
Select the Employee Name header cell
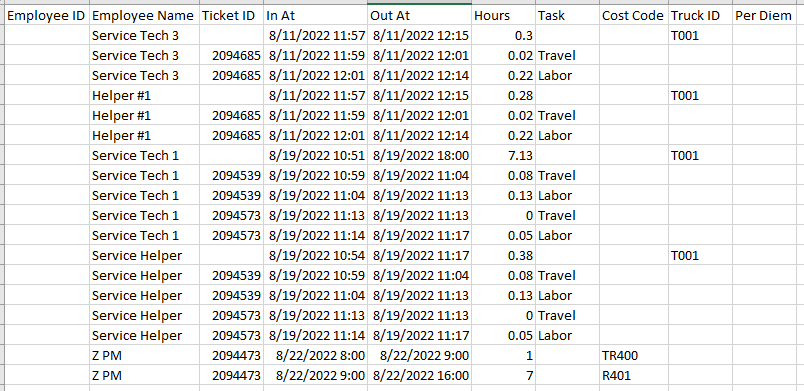click(x=145, y=16)
